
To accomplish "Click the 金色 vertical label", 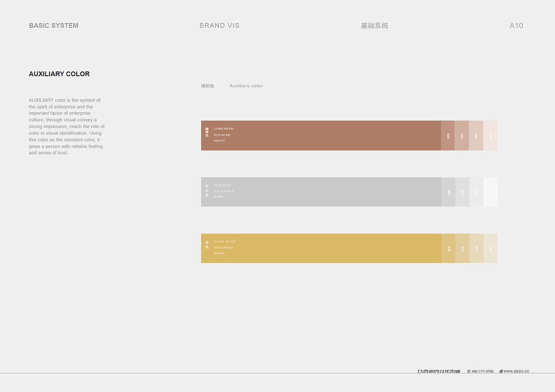I will pyautogui.click(x=207, y=245).
